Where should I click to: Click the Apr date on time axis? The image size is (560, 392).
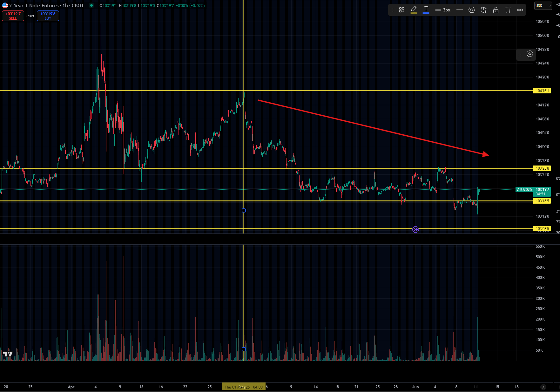(71, 387)
